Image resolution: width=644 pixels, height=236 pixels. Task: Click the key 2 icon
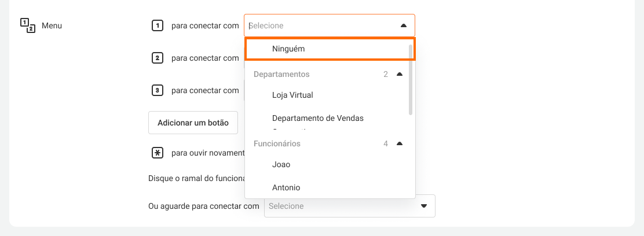click(x=157, y=58)
